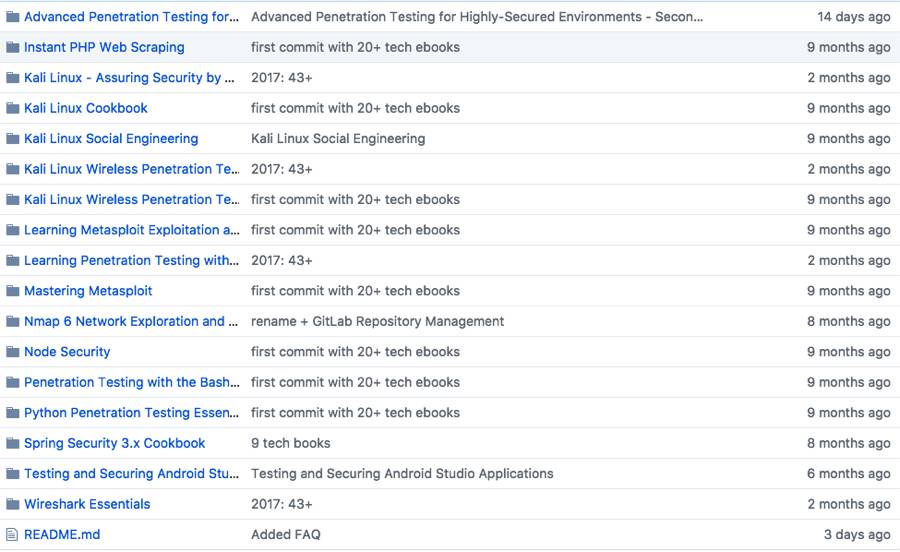Click folder icon beside Nmap 6 Network Exploration
Screen dimensions: 900x552
(13, 321)
